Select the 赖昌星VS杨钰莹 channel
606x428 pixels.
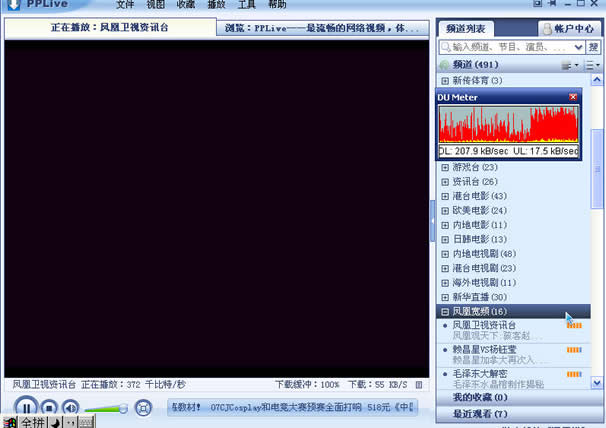click(x=514, y=355)
